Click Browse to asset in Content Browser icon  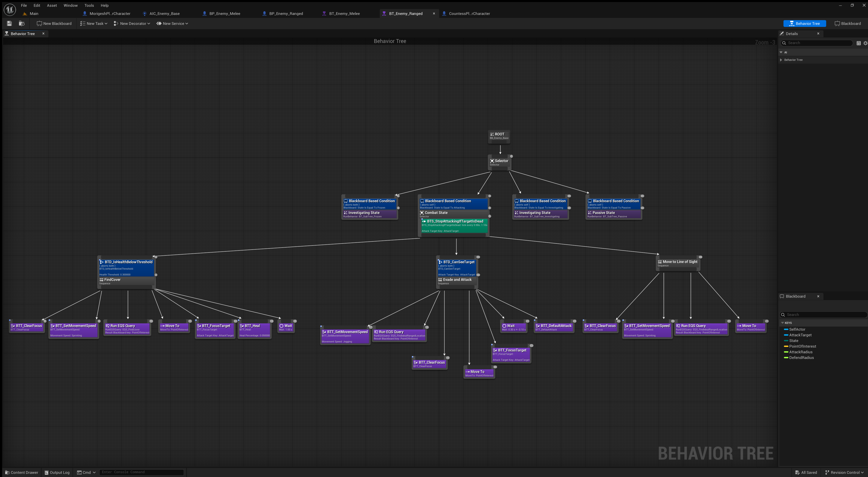click(21, 24)
